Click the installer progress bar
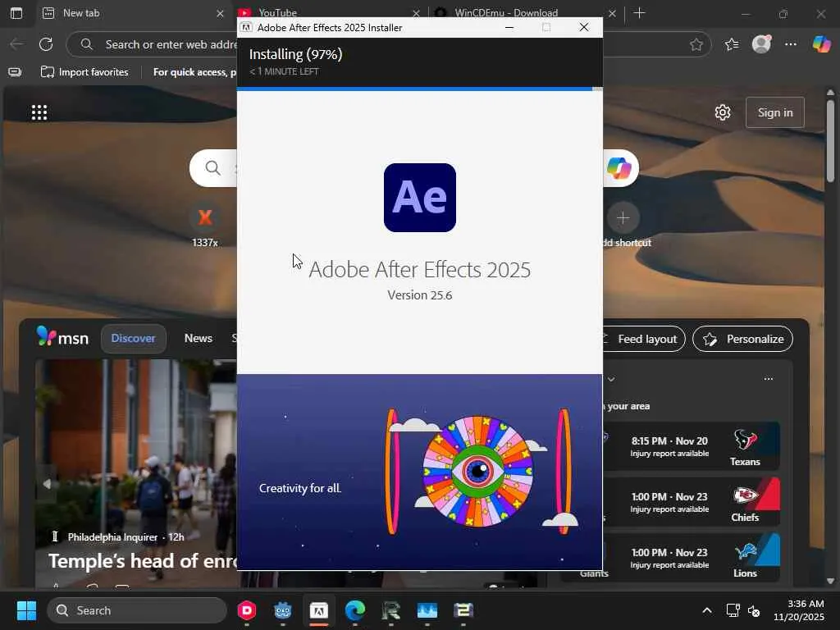Image resolution: width=840 pixels, height=630 pixels. pyautogui.click(x=419, y=89)
